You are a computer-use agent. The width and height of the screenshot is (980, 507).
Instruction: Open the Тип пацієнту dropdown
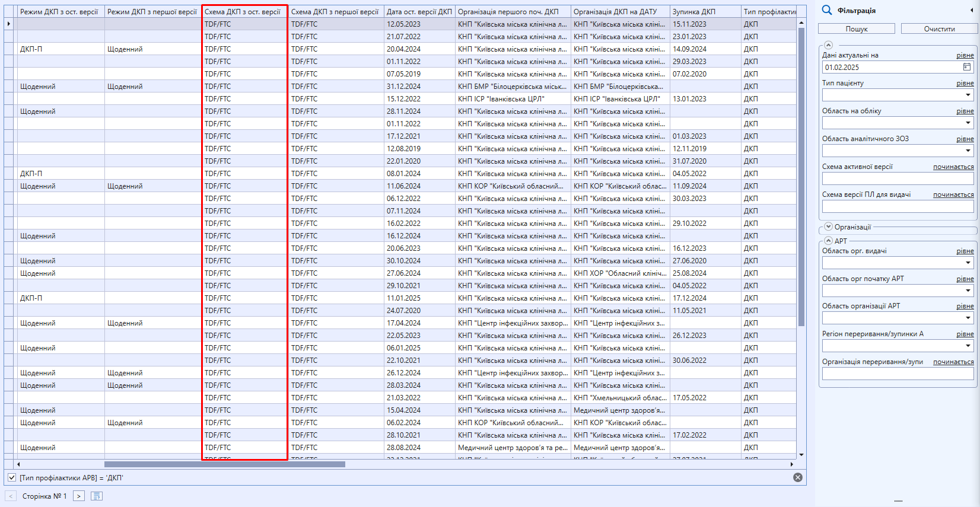click(968, 95)
